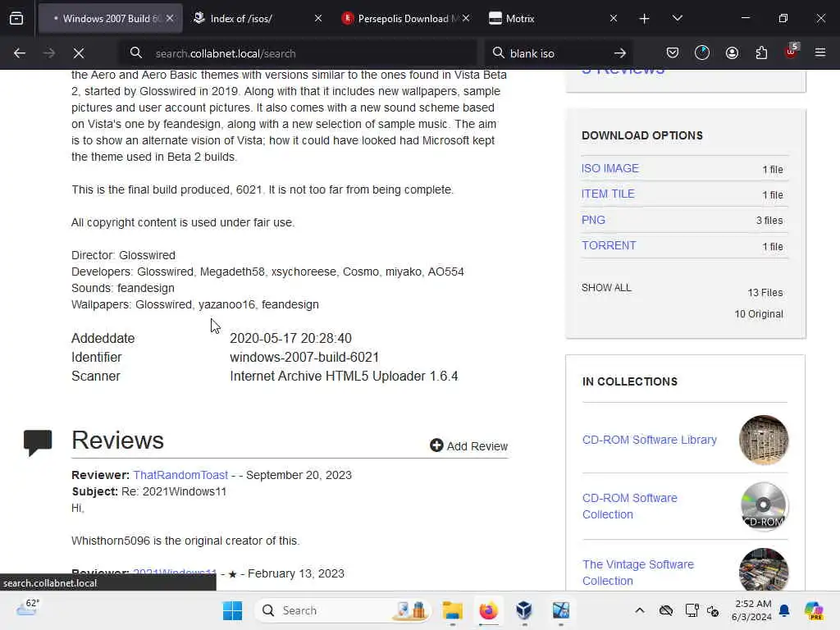
Task: Click the CD-ROM Software Library thumbnail
Action: (764, 440)
